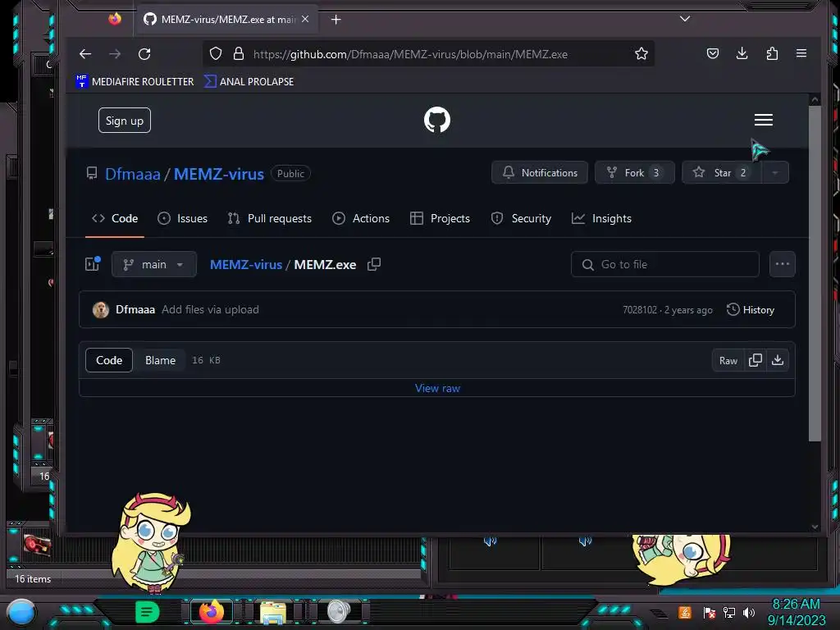The width and height of the screenshot is (840, 630).
Task: Open the Firefox application menu
Action: coord(801,53)
